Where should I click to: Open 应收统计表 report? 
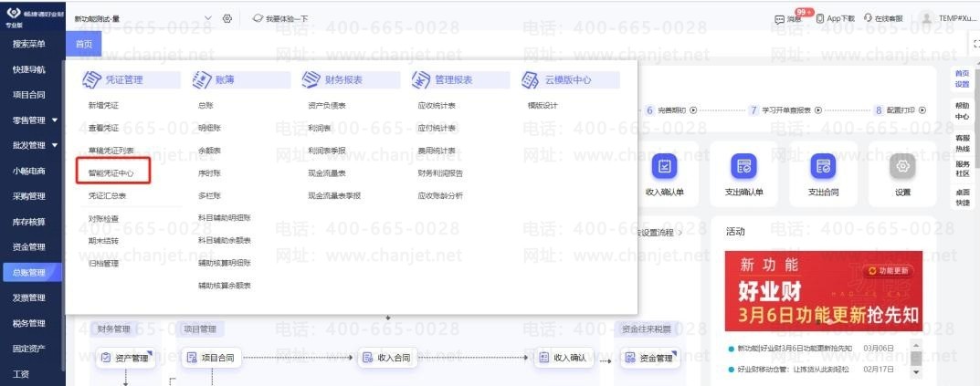click(437, 106)
